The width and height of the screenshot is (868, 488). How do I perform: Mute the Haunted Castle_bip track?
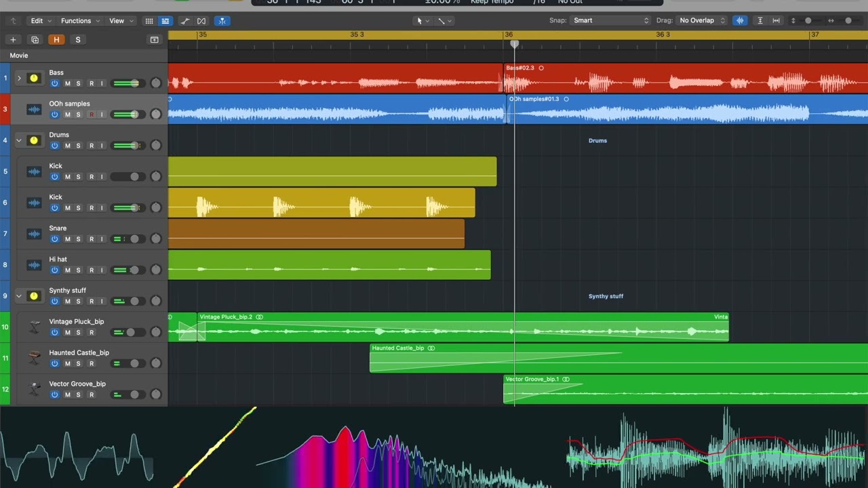67,364
